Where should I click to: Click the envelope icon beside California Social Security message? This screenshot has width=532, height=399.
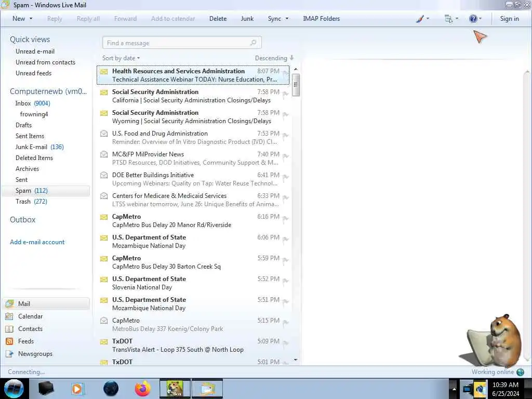click(x=104, y=92)
